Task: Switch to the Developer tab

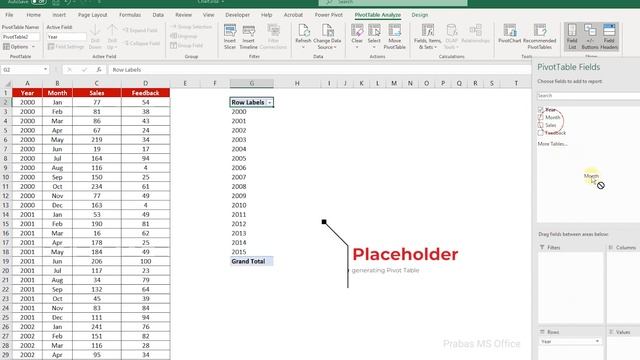Action: [x=238, y=15]
